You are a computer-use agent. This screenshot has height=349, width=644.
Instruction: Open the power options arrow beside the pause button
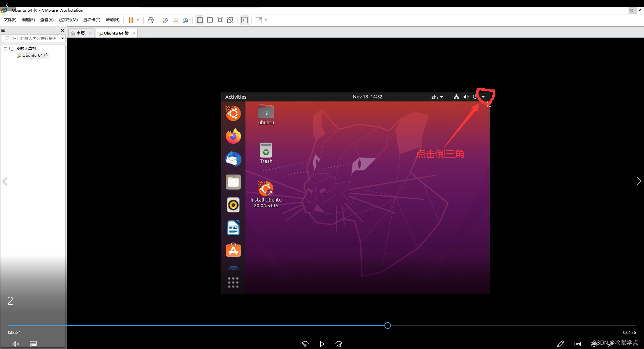[138, 20]
